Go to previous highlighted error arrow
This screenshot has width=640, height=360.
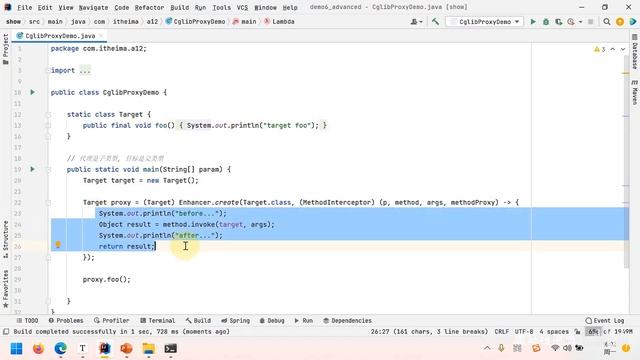(613, 49)
